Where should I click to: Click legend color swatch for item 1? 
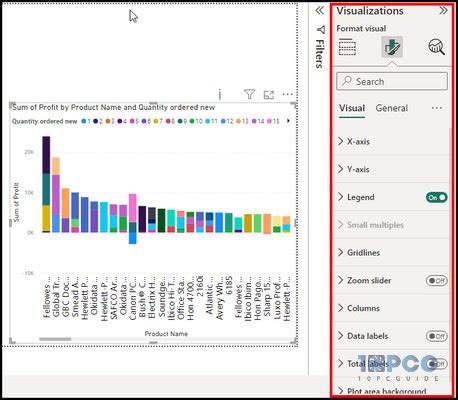[x=84, y=121]
